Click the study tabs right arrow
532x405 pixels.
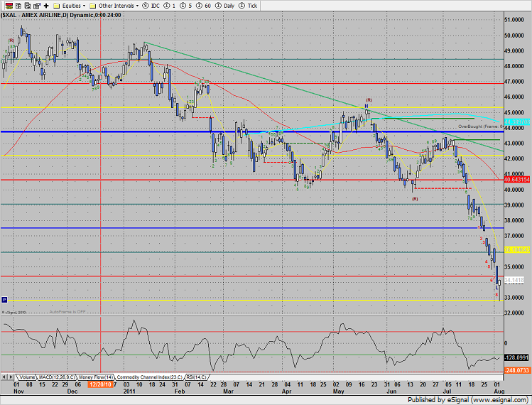pos(11,377)
